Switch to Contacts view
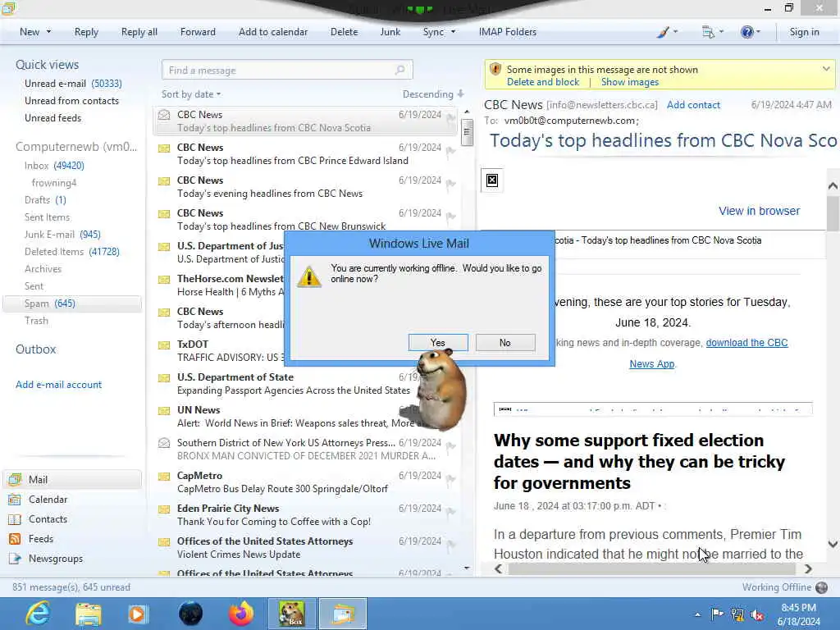The image size is (840, 630). click(48, 519)
